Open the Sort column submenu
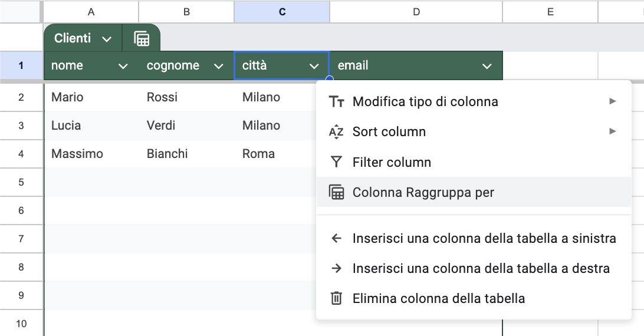 point(474,131)
